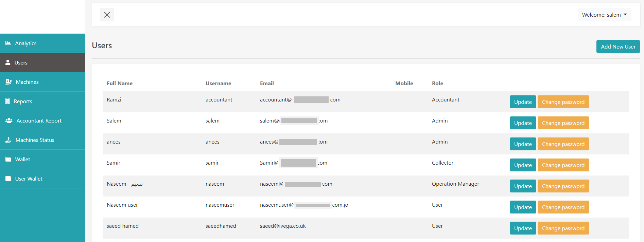Click the Reports document icon in sidebar
This screenshot has height=242, width=644.
click(x=7, y=101)
